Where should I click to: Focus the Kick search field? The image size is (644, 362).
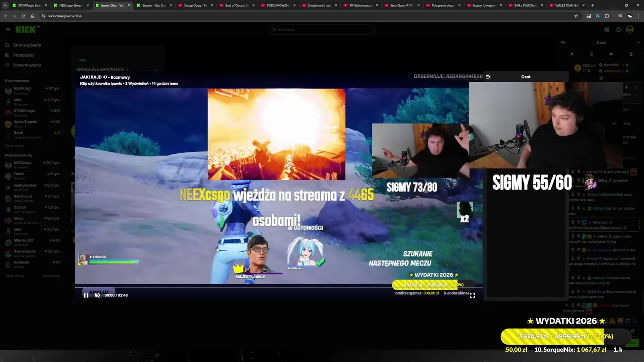[x=322, y=30]
